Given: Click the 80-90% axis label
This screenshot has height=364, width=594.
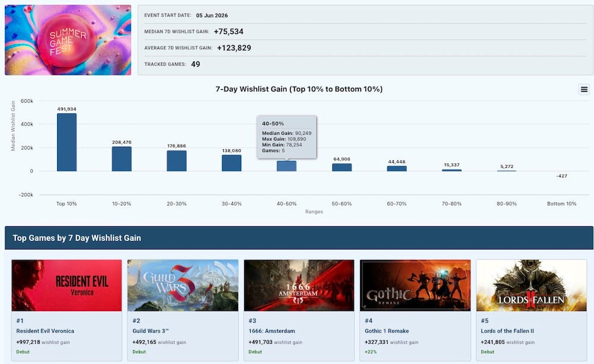Looking at the screenshot, I should (507, 204).
